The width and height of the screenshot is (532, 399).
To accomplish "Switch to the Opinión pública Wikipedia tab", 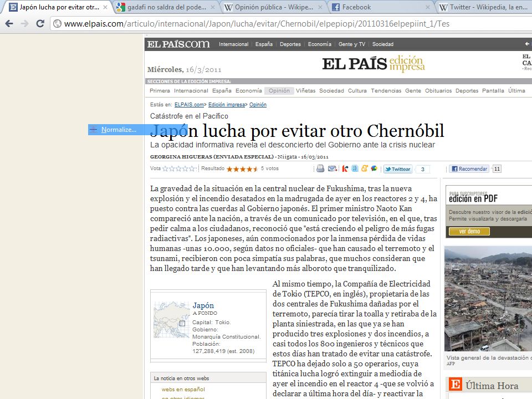I will click(x=274, y=7).
